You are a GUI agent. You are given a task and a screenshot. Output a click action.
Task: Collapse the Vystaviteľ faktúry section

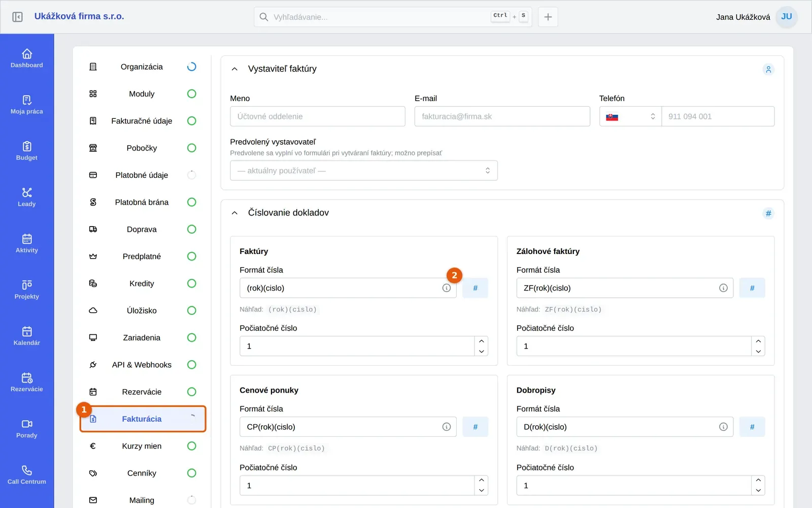234,69
